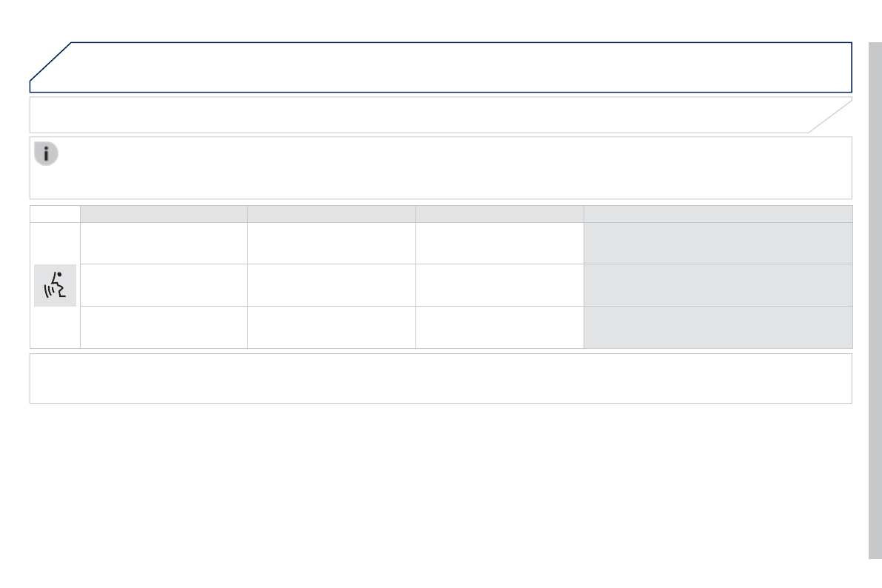Select the third gray table header cell
Screen dimensions: 882x588
(x=499, y=214)
